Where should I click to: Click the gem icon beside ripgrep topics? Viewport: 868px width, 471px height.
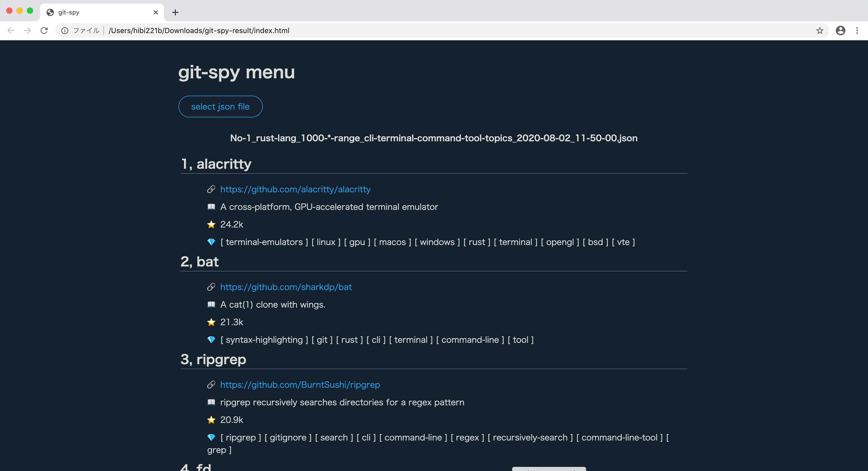tap(211, 437)
